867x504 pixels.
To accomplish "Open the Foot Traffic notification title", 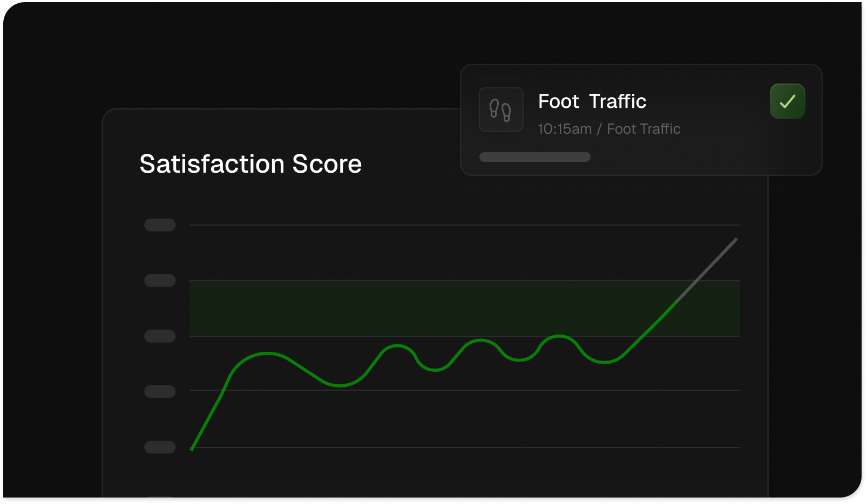I will click(x=592, y=101).
